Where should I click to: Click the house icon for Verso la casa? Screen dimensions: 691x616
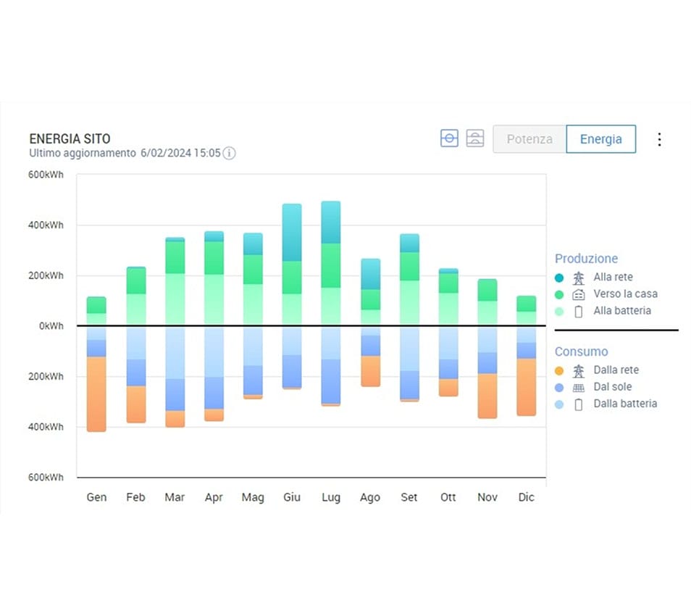[x=578, y=294]
